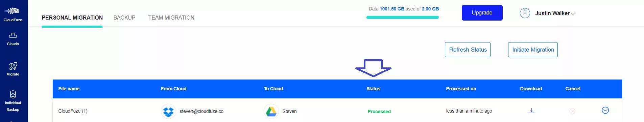This screenshot has width=644, height=122.
Task: Expand the CloudFuze (1) row details chevron
Action: click(605, 110)
